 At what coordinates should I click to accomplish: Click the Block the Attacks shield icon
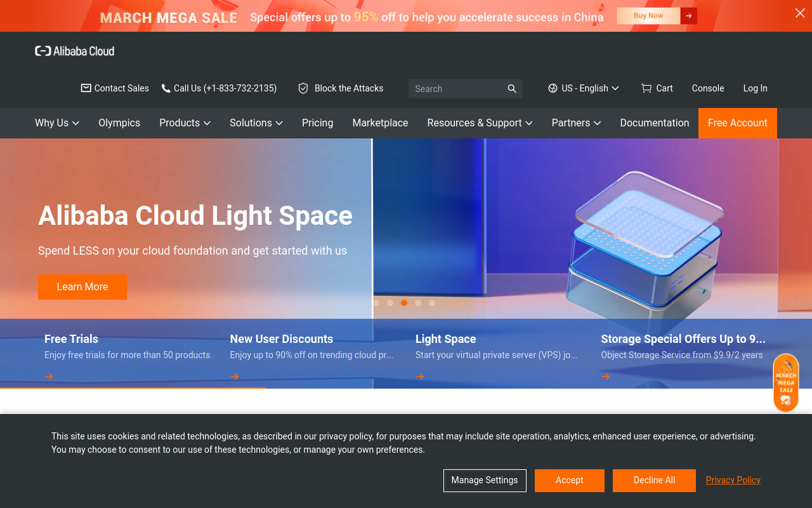[x=303, y=88]
